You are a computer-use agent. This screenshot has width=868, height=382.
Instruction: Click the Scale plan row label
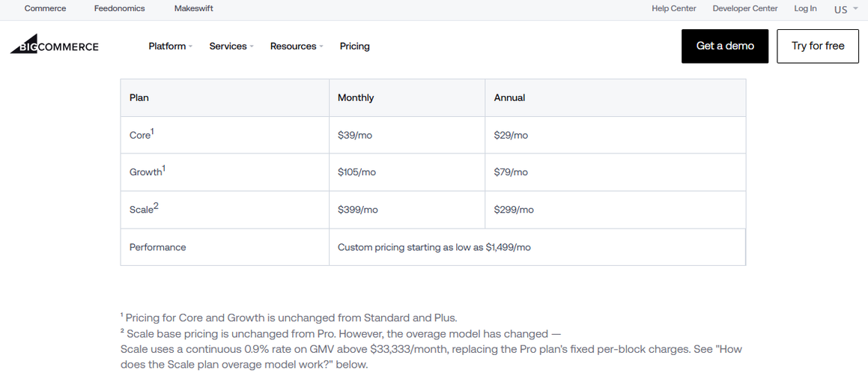[144, 209]
